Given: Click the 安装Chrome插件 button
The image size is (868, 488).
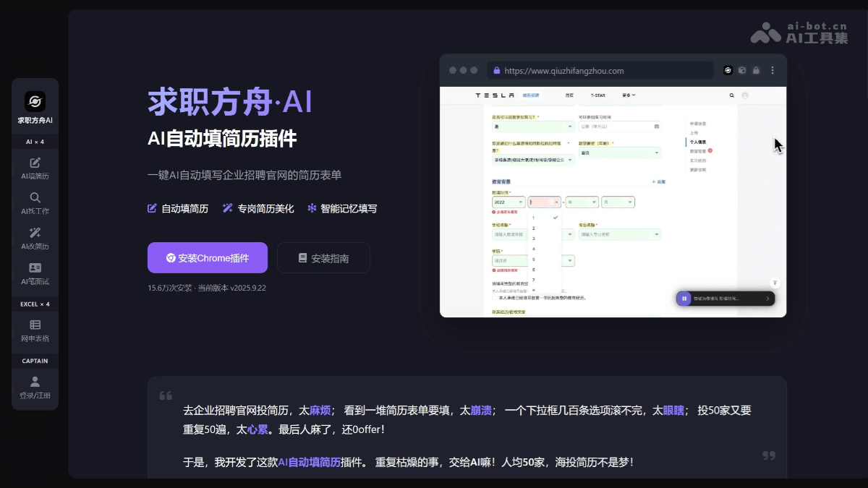Looking at the screenshot, I should (208, 257).
